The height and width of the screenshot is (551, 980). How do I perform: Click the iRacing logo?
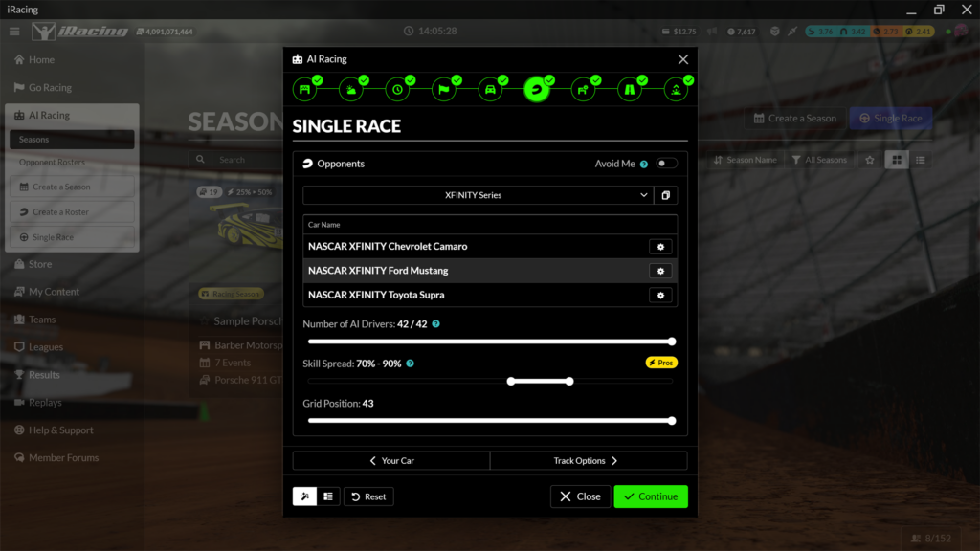point(80,32)
